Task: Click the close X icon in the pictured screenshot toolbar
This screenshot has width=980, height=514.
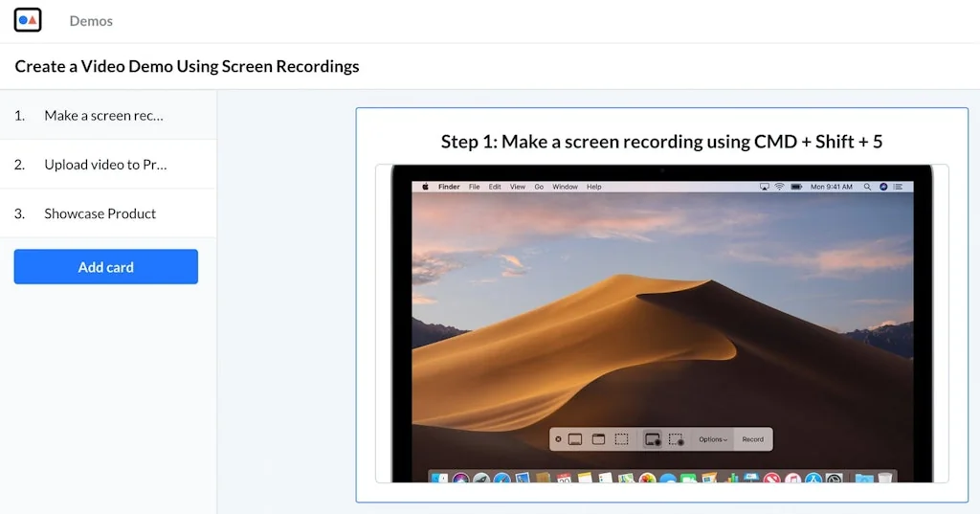Action: click(x=558, y=439)
